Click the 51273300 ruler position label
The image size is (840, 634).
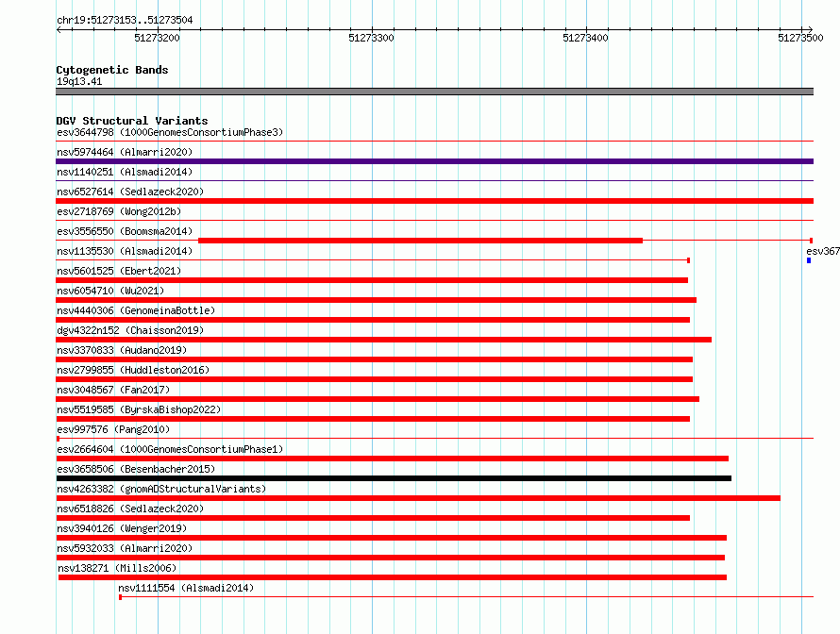coord(371,38)
